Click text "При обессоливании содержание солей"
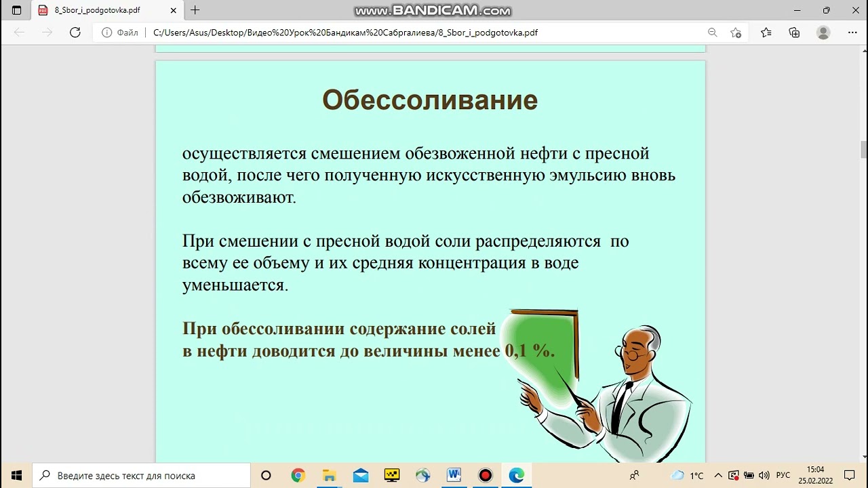The height and width of the screenshot is (488, 868). pyautogui.click(x=339, y=329)
